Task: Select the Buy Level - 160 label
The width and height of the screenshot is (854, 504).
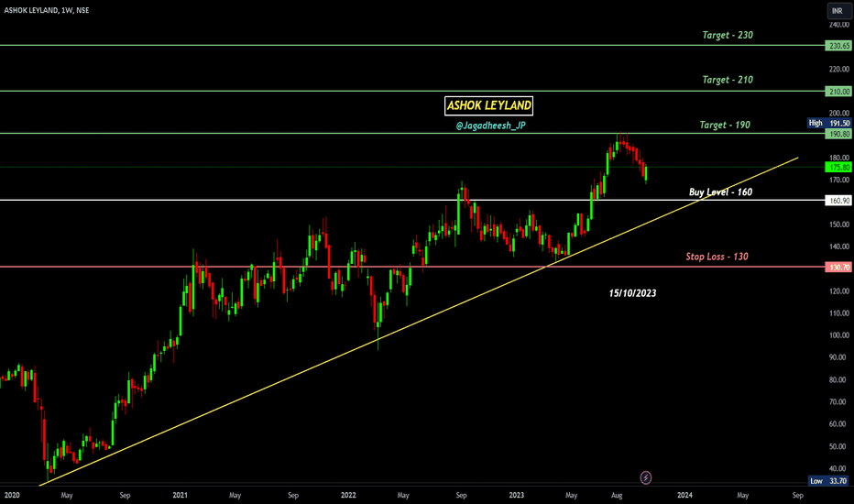Action: [720, 192]
